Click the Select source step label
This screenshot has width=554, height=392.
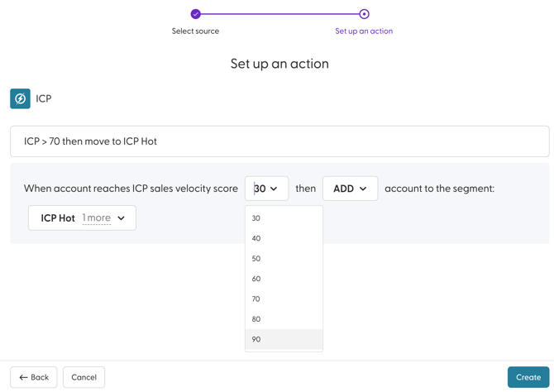196,31
